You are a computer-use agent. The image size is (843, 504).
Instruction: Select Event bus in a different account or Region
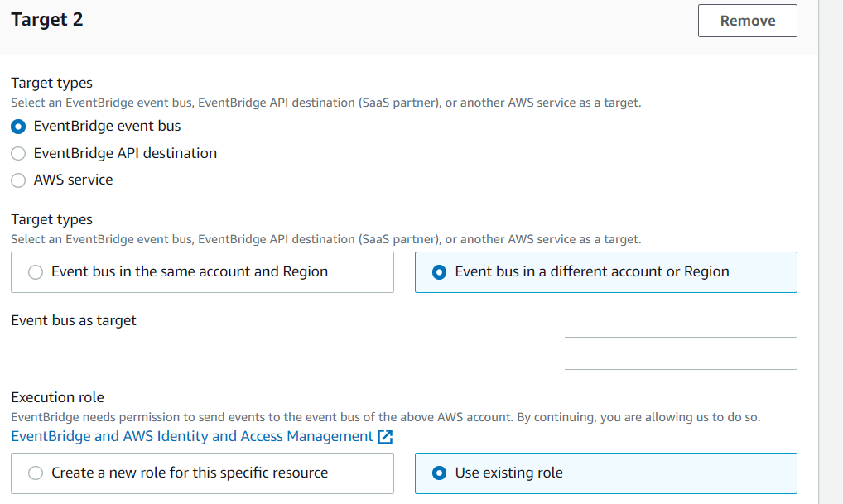(x=440, y=272)
